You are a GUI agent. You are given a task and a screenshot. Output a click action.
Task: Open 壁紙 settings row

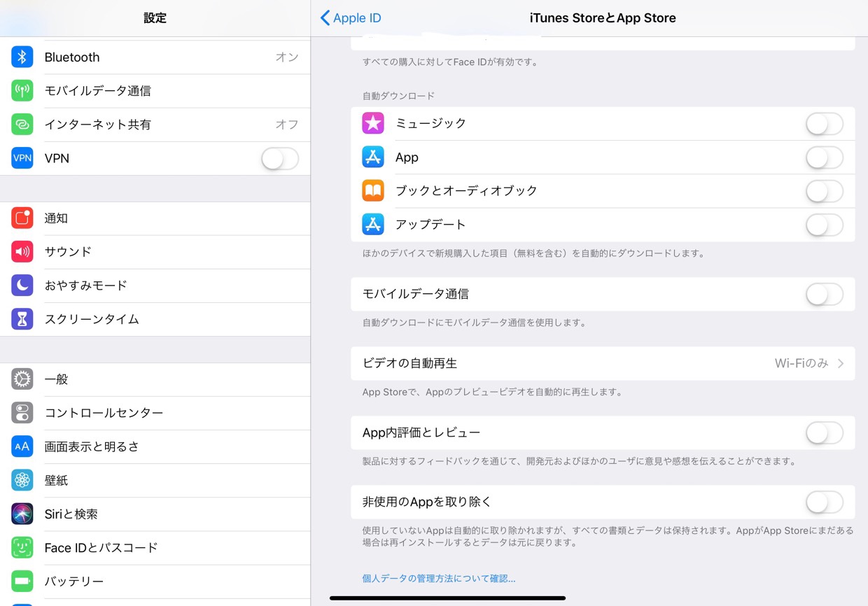(155, 480)
